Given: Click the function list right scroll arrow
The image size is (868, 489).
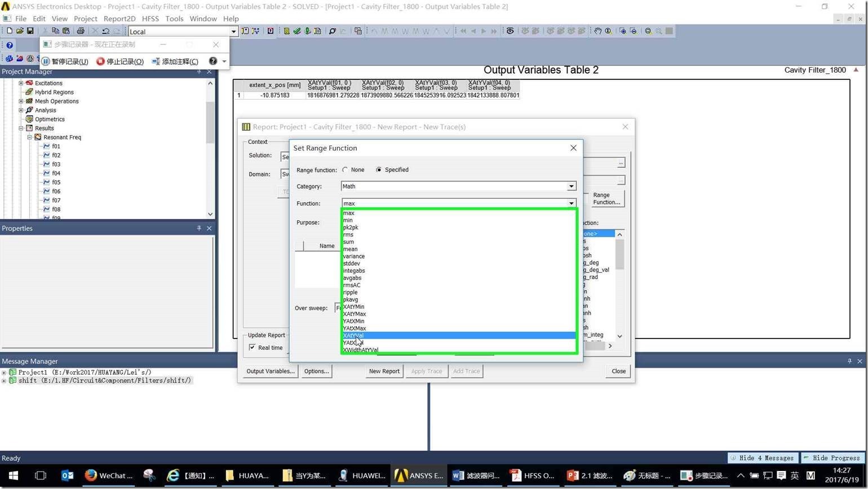Looking at the screenshot, I should pyautogui.click(x=610, y=346).
